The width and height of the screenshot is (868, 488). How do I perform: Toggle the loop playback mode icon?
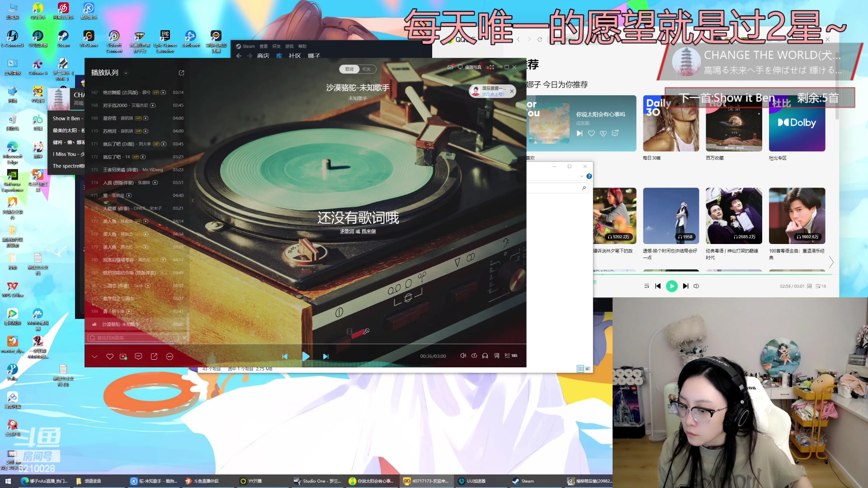pyautogui.click(x=474, y=356)
